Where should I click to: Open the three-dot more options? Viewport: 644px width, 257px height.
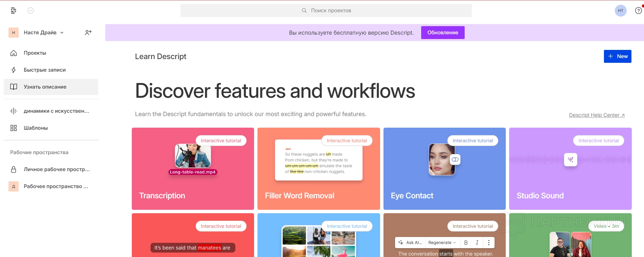point(489,243)
